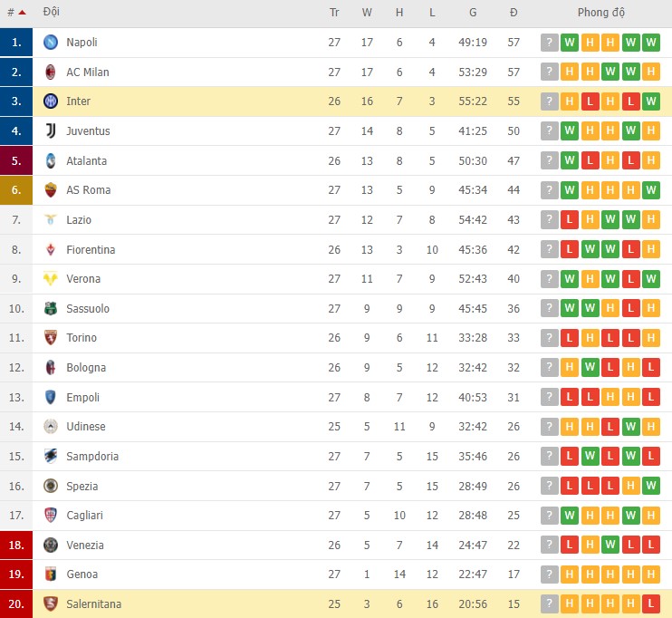Sort table by the W wins column
Image resolution: width=672 pixels, height=618 pixels.
point(367,13)
